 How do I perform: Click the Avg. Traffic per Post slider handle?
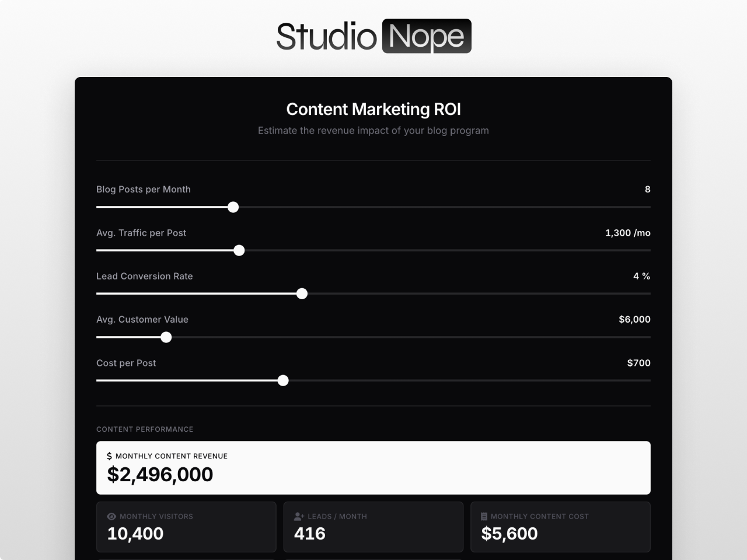tap(239, 250)
